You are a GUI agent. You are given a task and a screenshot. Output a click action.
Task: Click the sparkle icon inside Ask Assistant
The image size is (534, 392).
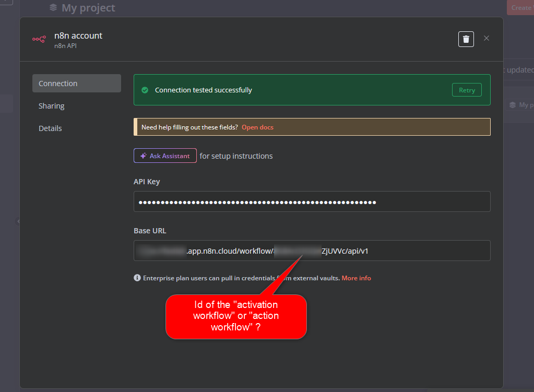(143, 156)
